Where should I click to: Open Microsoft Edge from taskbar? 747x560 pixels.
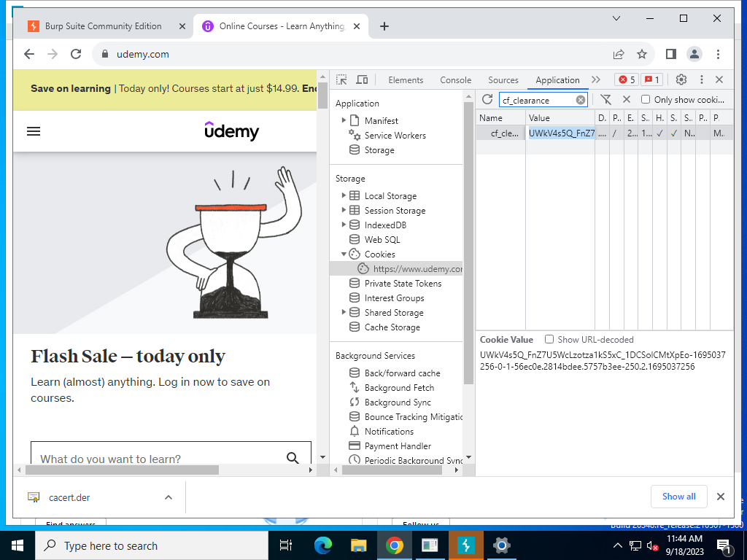(322, 545)
